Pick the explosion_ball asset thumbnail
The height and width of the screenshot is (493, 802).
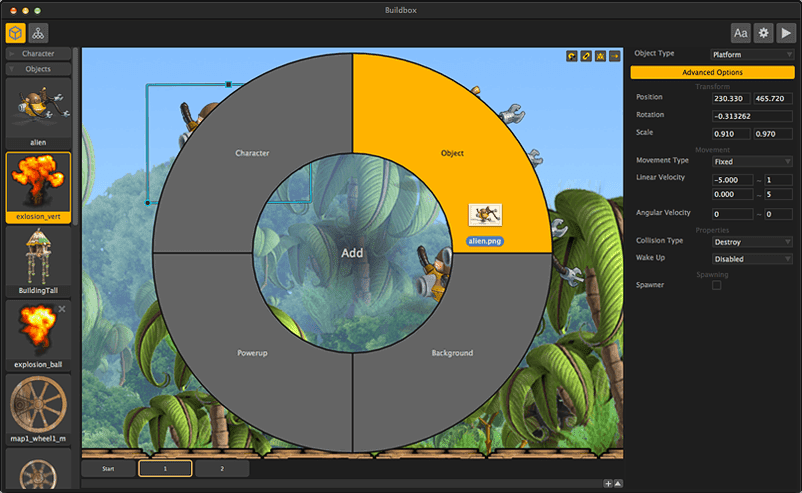pyautogui.click(x=37, y=335)
